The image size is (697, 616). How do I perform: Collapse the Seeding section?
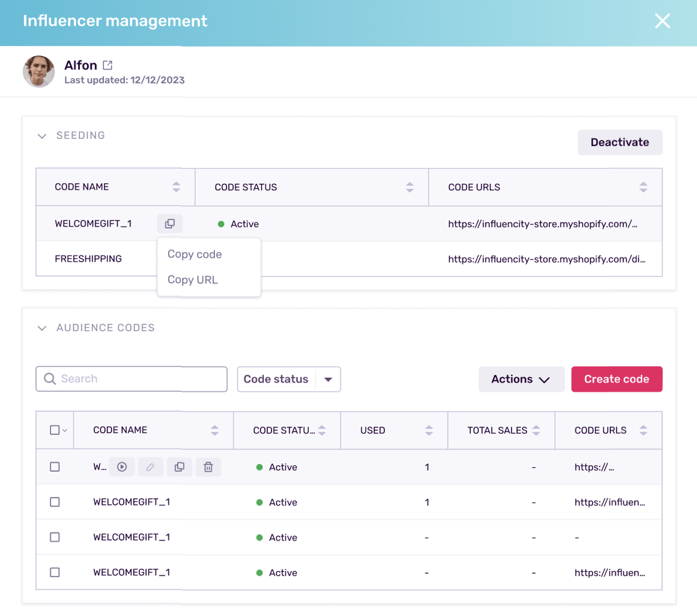42,136
